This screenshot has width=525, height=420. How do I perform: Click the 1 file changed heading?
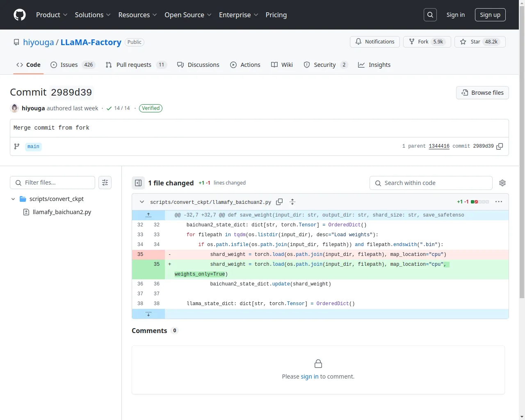171,183
